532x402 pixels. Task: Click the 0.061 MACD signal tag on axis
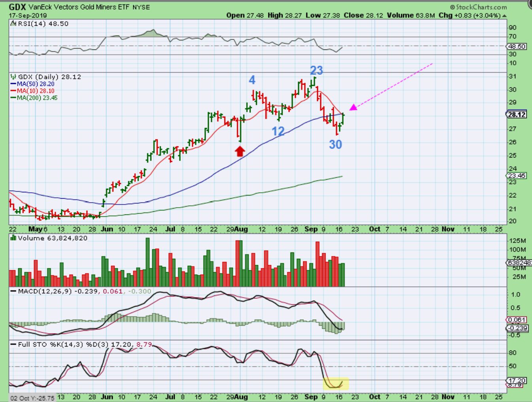tap(517, 320)
